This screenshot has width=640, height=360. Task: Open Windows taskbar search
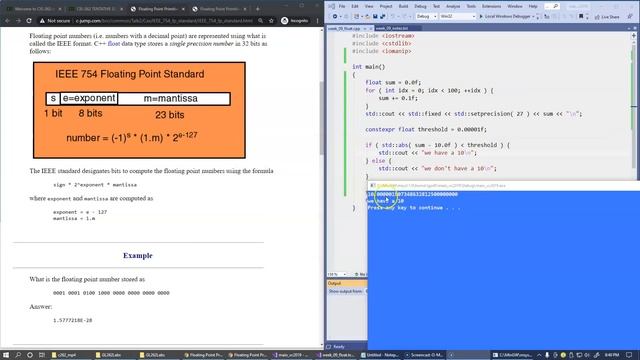18,355
